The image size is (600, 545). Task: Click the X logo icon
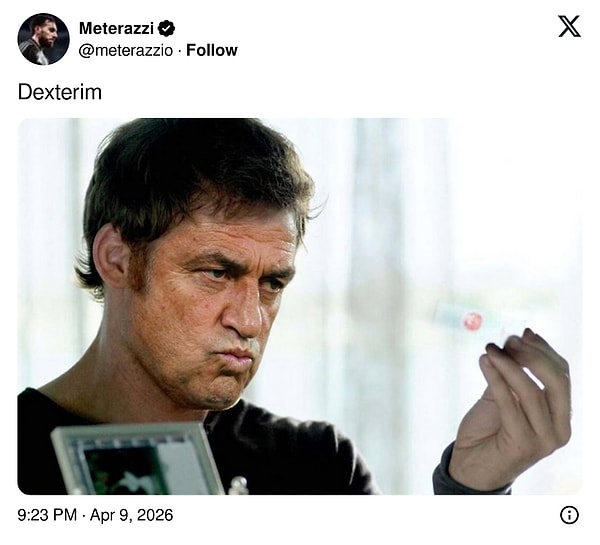tap(569, 27)
